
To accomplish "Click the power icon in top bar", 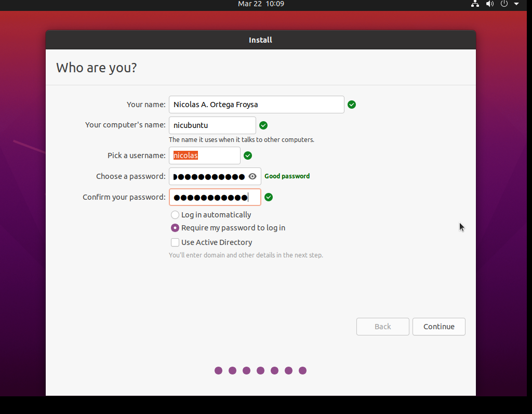I will [x=504, y=4].
